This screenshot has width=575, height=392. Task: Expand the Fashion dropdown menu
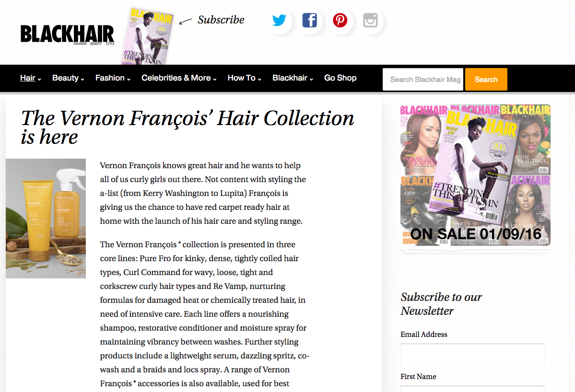pos(113,78)
